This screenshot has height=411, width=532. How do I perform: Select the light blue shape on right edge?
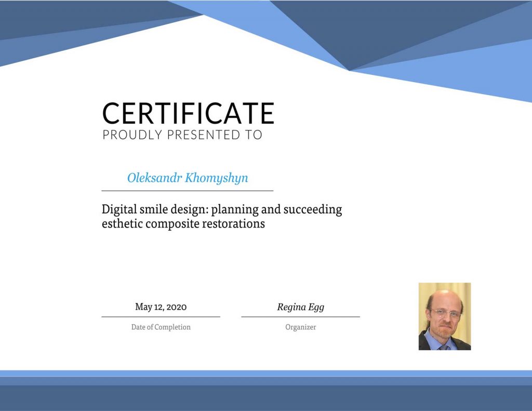(483, 73)
